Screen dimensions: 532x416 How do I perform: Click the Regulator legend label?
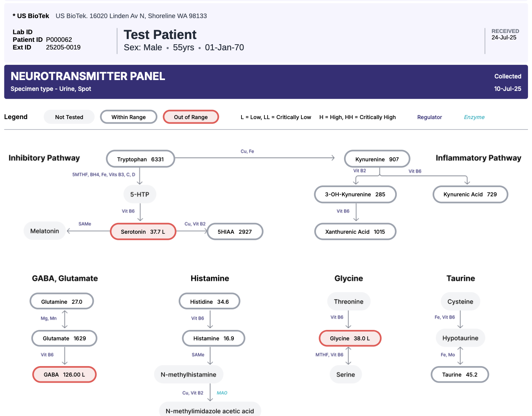429,117
